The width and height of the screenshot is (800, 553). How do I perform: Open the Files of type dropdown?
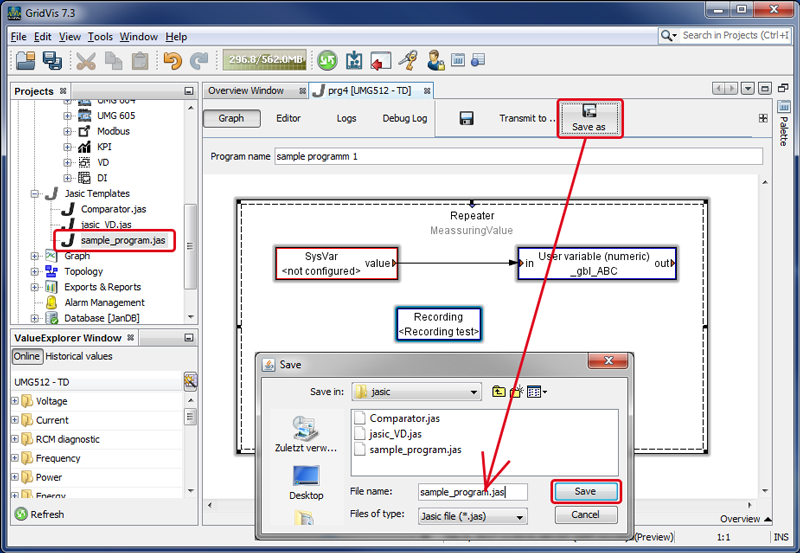click(x=520, y=517)
